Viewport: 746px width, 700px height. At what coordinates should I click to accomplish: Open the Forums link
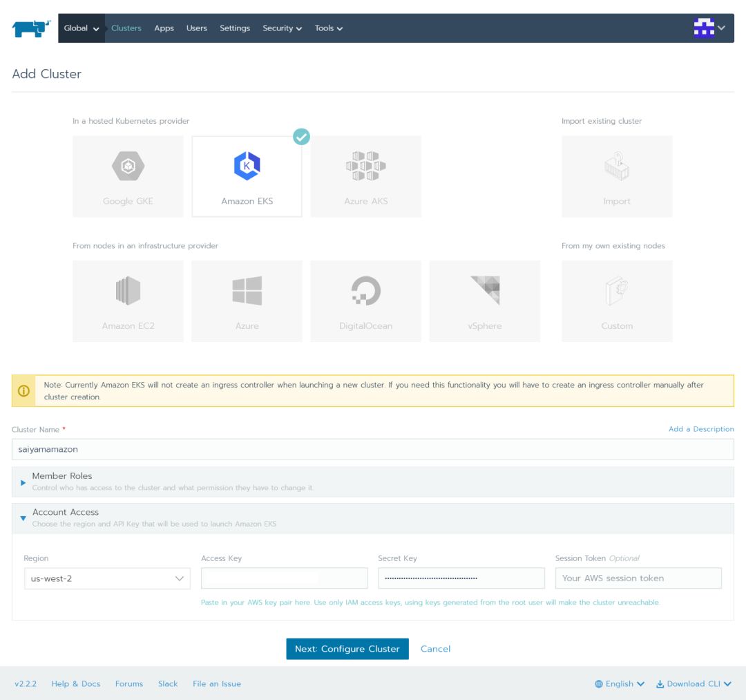[129, 684]
